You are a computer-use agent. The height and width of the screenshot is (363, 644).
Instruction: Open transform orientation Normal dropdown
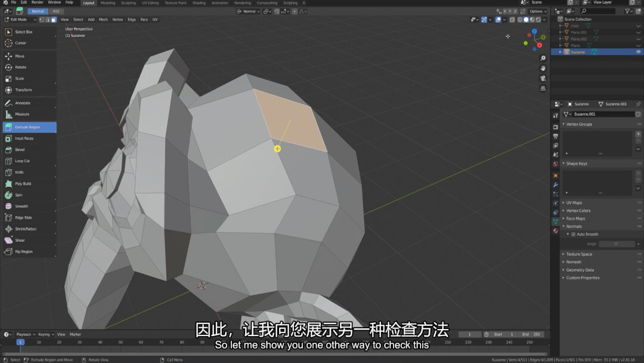(249, 11)
